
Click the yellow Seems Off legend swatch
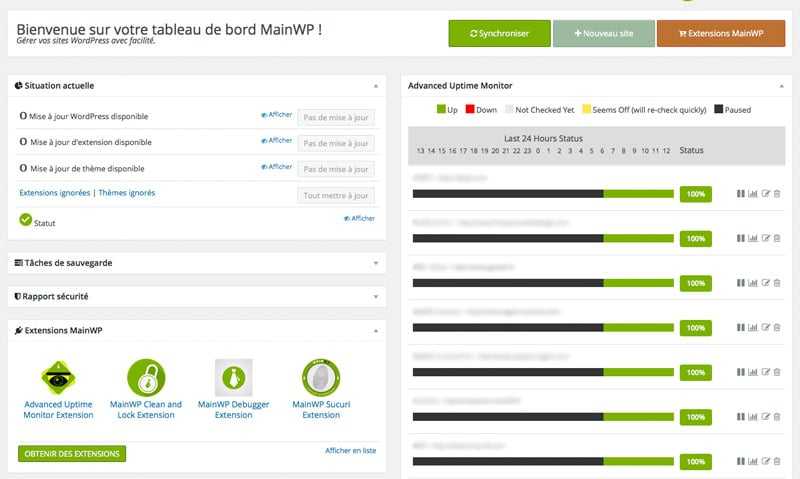tap(587, 109)
